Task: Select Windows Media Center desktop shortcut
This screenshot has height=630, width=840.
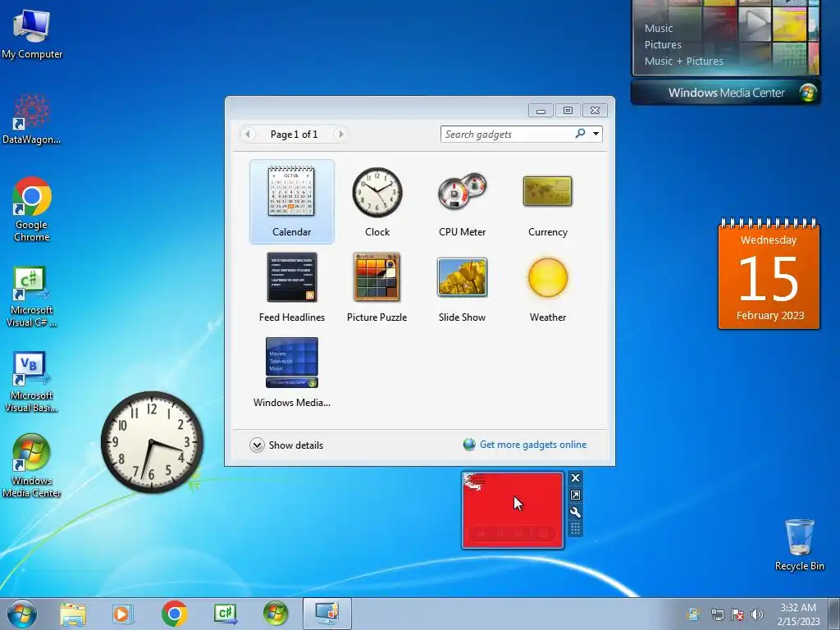Action: [32, 466]
